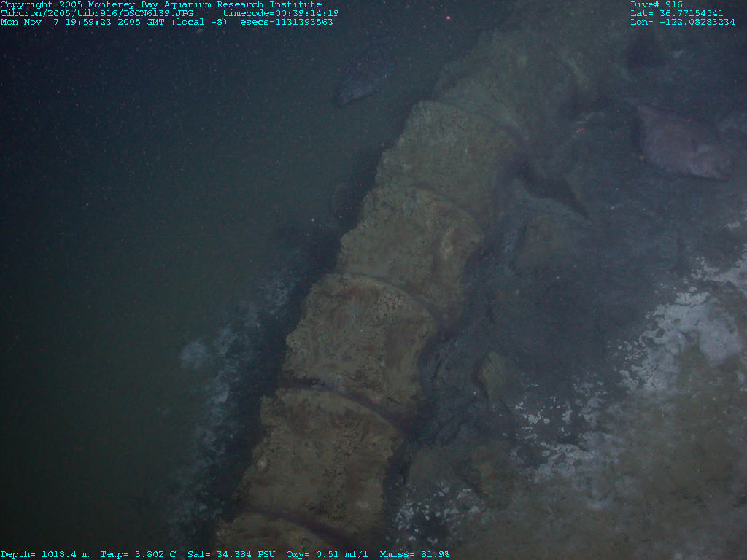Click the bottommost bone segment at image edge

[270, 536]
